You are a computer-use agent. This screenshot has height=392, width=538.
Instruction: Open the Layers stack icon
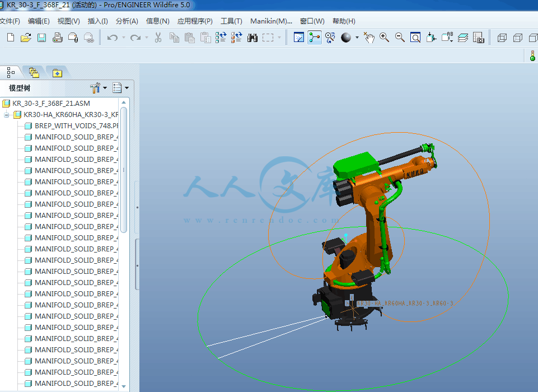click(x=462, y=38)
